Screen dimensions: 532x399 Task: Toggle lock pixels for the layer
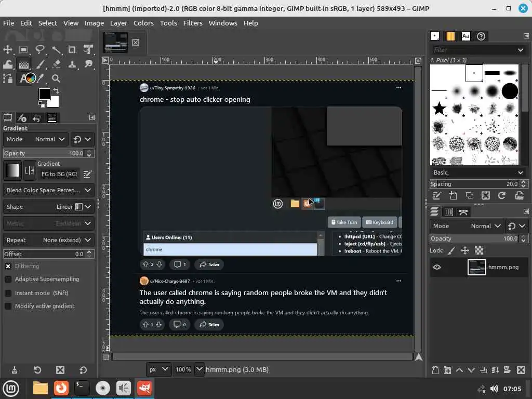(x=451, y=251)
